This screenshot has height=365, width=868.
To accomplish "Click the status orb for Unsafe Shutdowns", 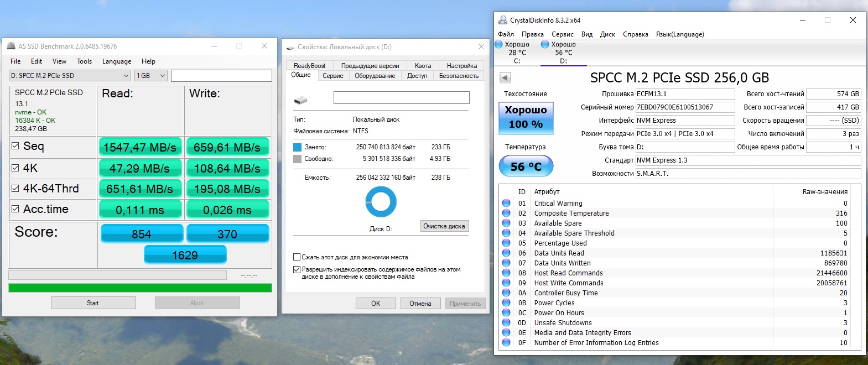I will coord(506,322).
